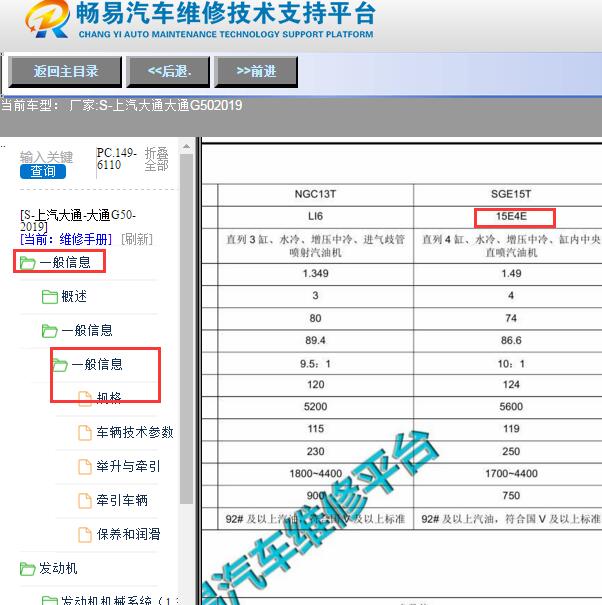This screenshot has width=602, height=605.
Task: Open the [当前：维修手册] link
Action: [x=66, y=239]
